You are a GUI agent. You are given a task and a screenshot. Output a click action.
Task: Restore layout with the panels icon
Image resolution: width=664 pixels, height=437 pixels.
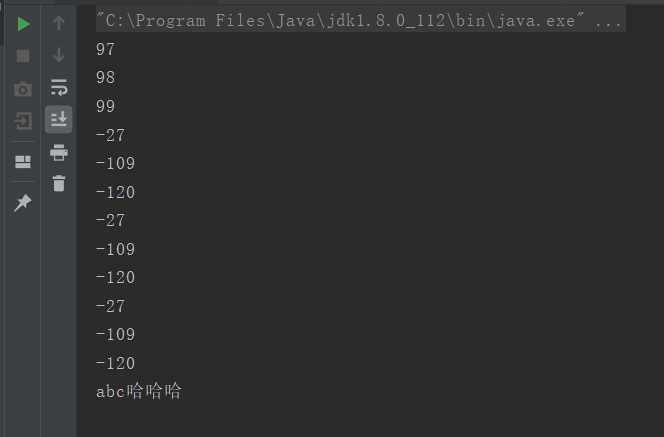(23, 162)
